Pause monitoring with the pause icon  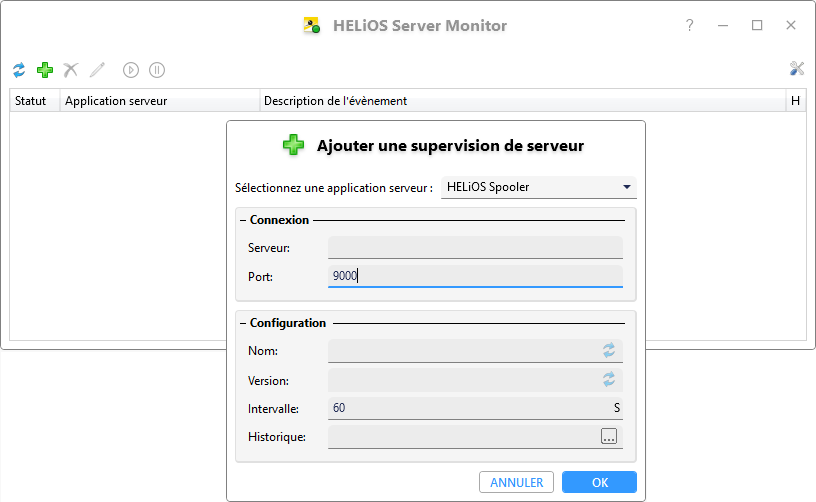coord(157,70)
